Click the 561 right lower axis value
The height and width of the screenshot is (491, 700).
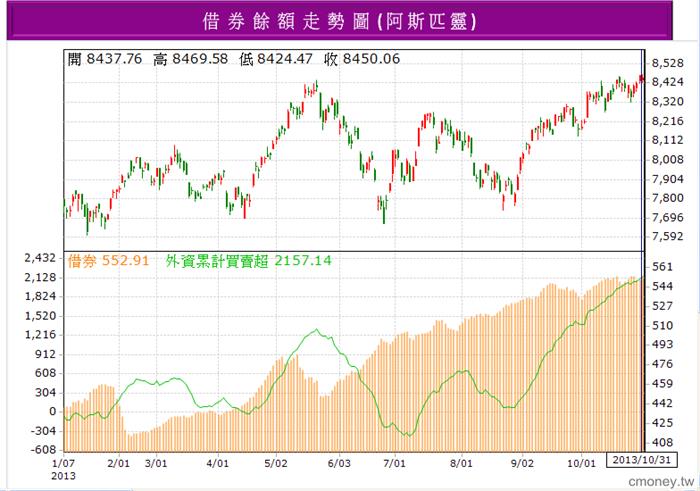click(x=662, y=267)
